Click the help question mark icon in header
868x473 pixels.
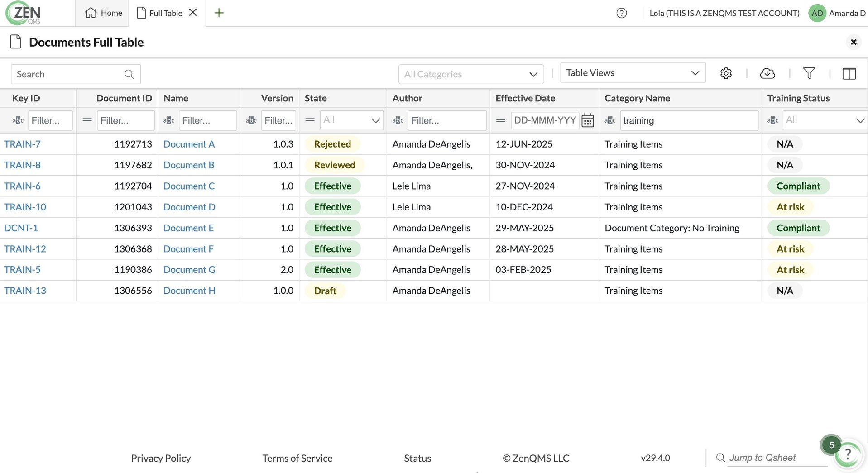tap(622, 13)
